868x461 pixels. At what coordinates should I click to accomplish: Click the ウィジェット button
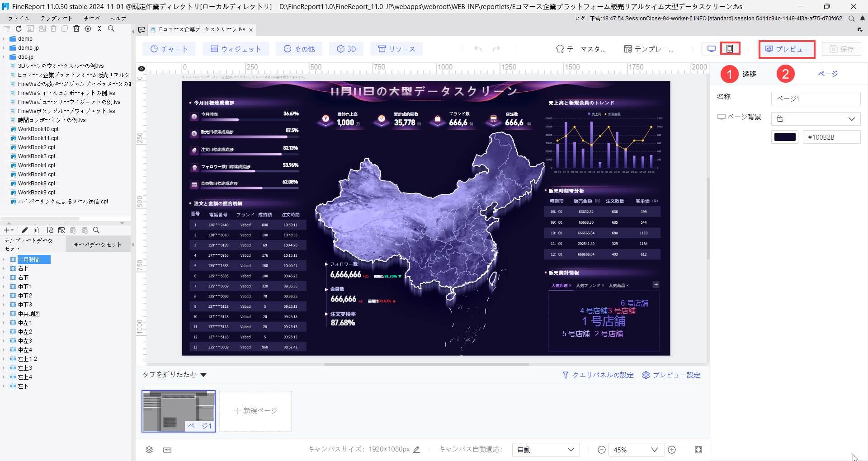click(236, 49)
